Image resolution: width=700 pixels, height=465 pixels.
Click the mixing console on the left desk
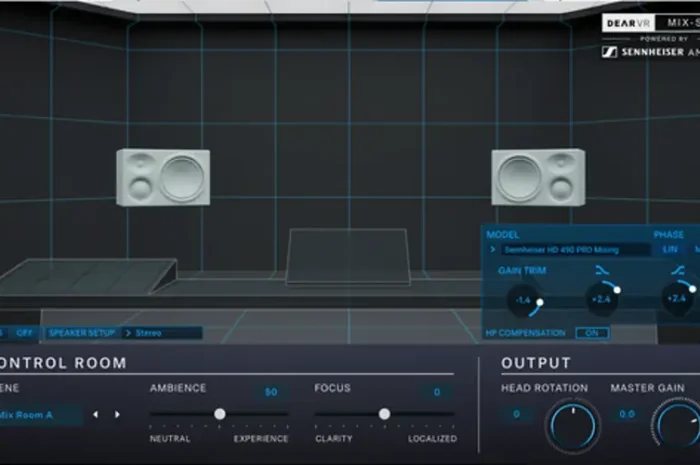click(x=87, y=276)
